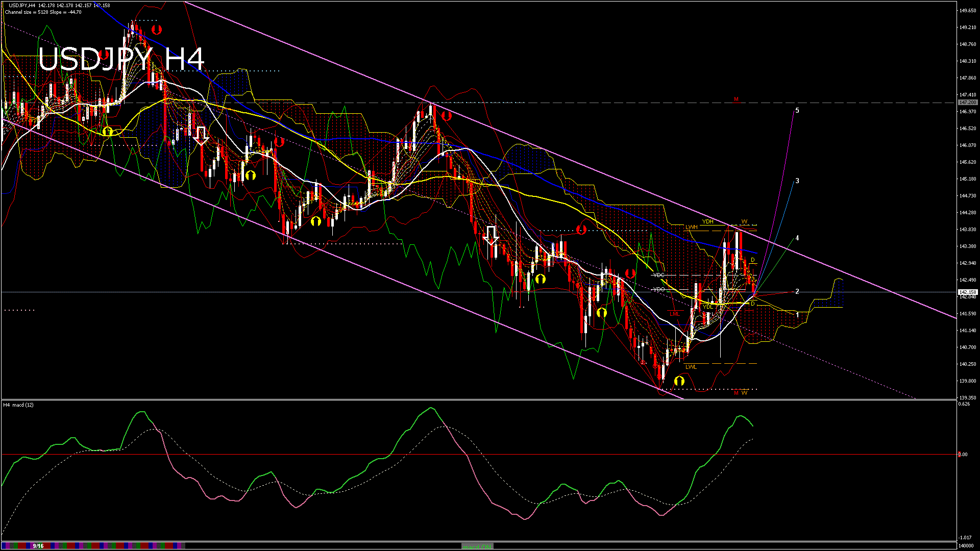
Task: Click the USDJPY H4 chart title
Action: [x=121, y=59]
